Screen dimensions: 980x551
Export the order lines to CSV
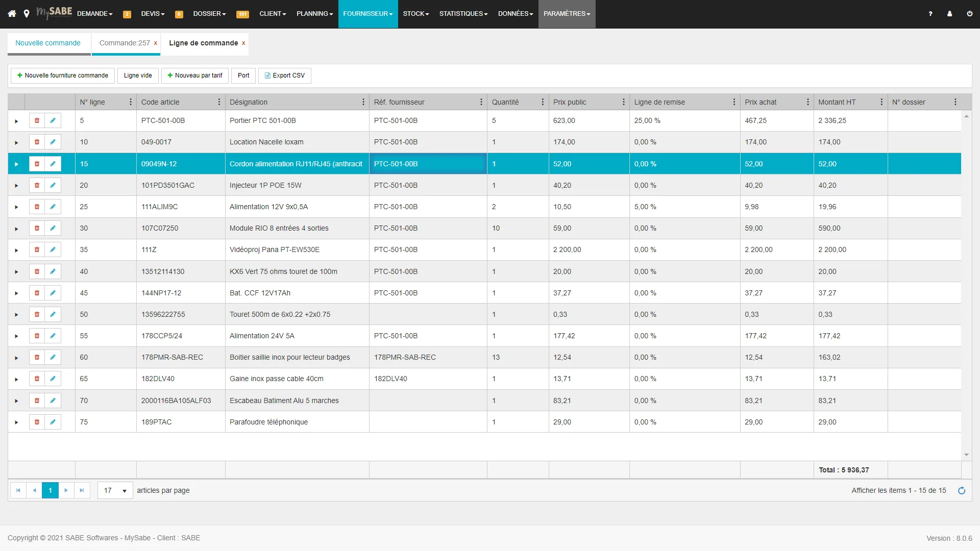click(285, 76)
